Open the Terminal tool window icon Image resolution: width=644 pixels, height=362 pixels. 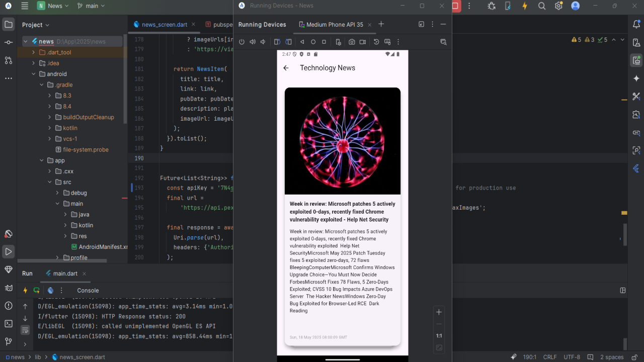9,323
